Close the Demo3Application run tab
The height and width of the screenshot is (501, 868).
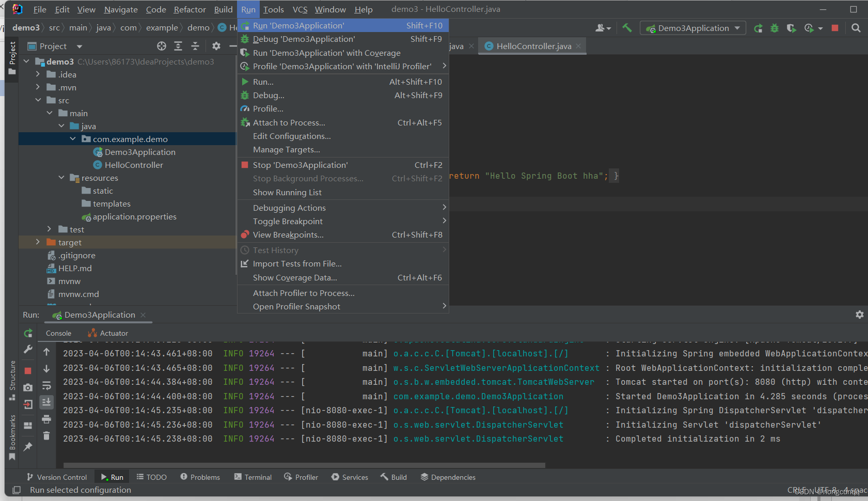pyautogui.click(x=143, y=315)
